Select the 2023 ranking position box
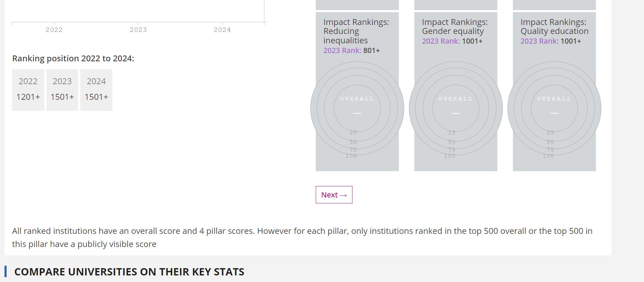Image resolution: width=644 pixels, height=282 pixels. coord(62,90)
